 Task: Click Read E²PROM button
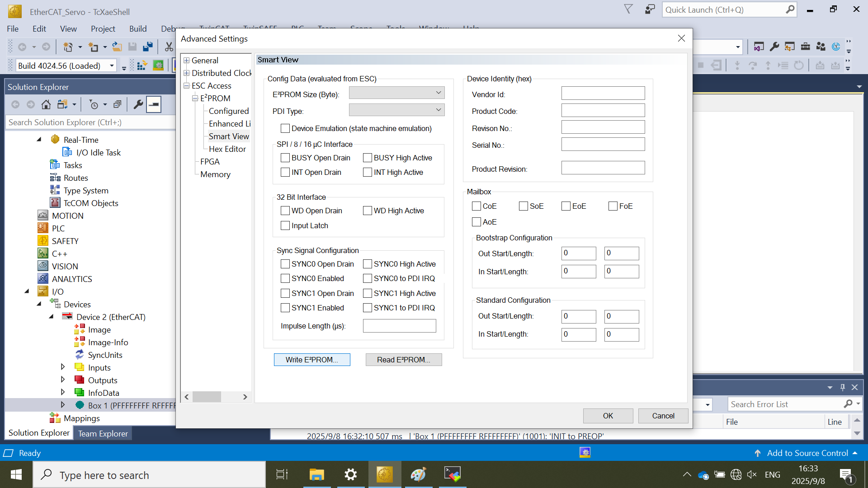click(403, 360)
